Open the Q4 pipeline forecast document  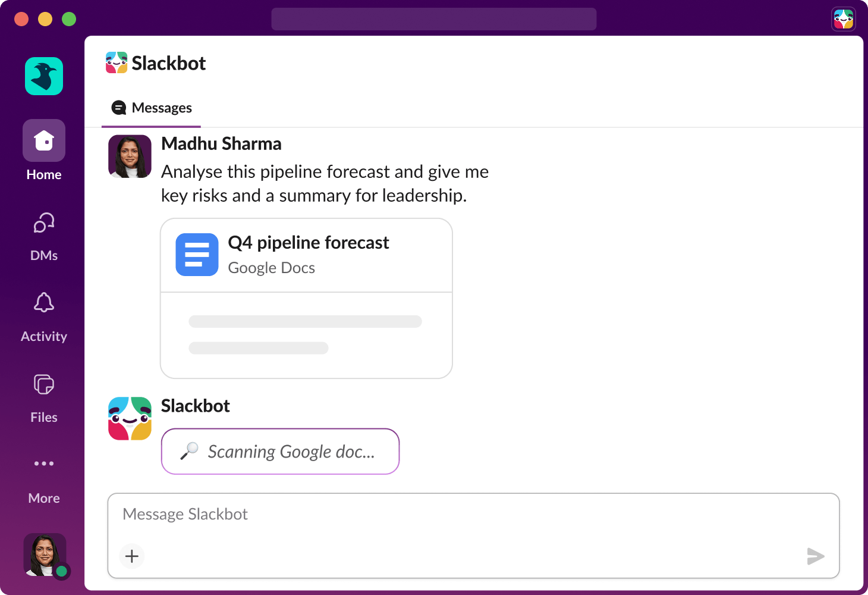click(309, 242)
